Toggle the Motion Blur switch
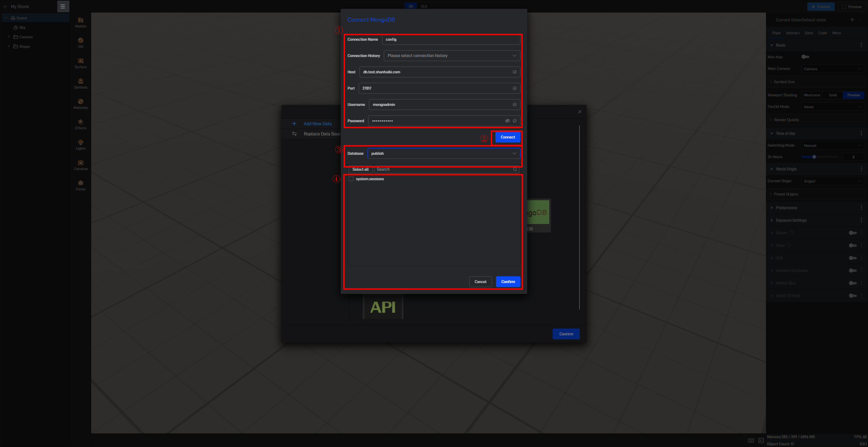 [853, 283]
